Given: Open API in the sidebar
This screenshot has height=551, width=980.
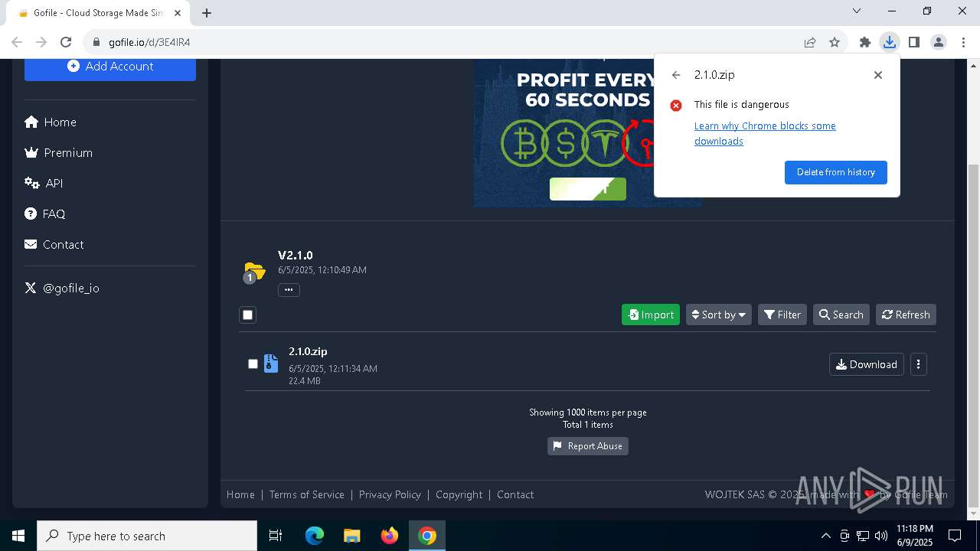Looking at the screenshot, I should 44,183.
